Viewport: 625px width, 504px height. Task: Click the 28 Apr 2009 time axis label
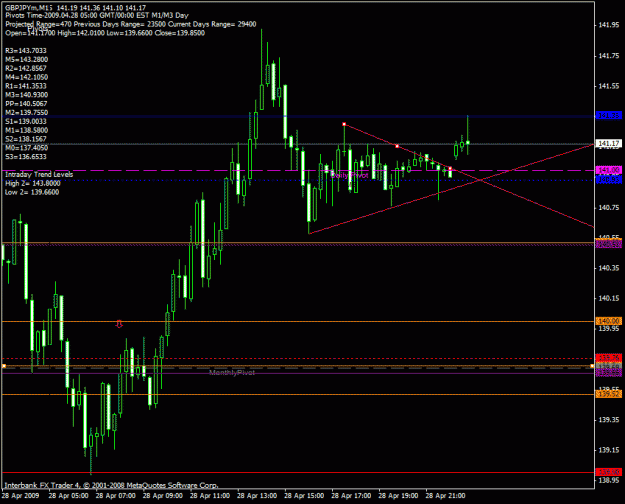(20, 496)
